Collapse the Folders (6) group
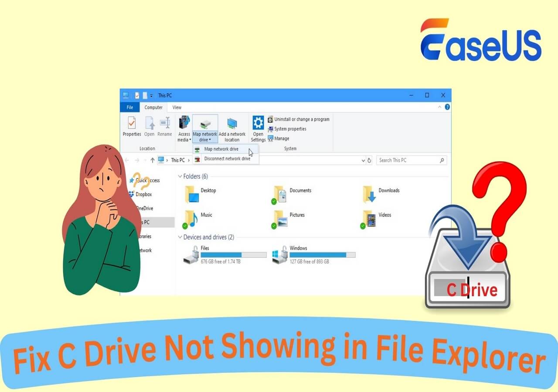The height and width of the screenshot is (392, 558). [180, 176]
